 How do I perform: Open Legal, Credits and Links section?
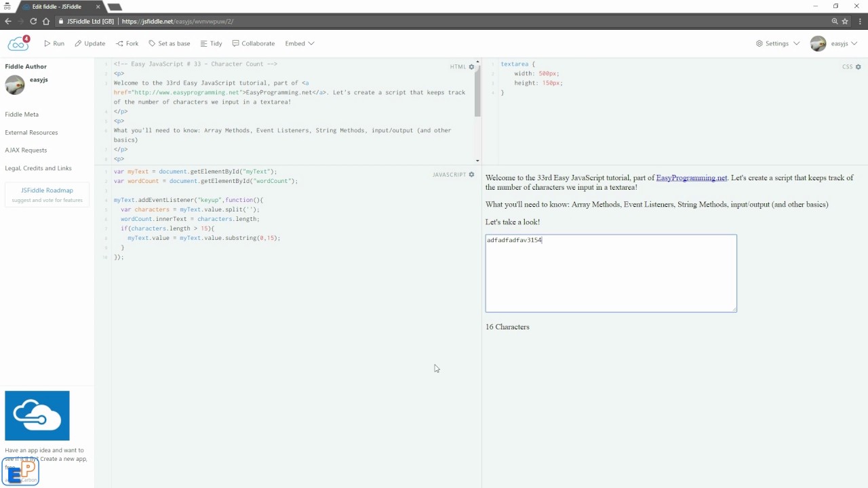pyautogui.click(x=38, y=168)
